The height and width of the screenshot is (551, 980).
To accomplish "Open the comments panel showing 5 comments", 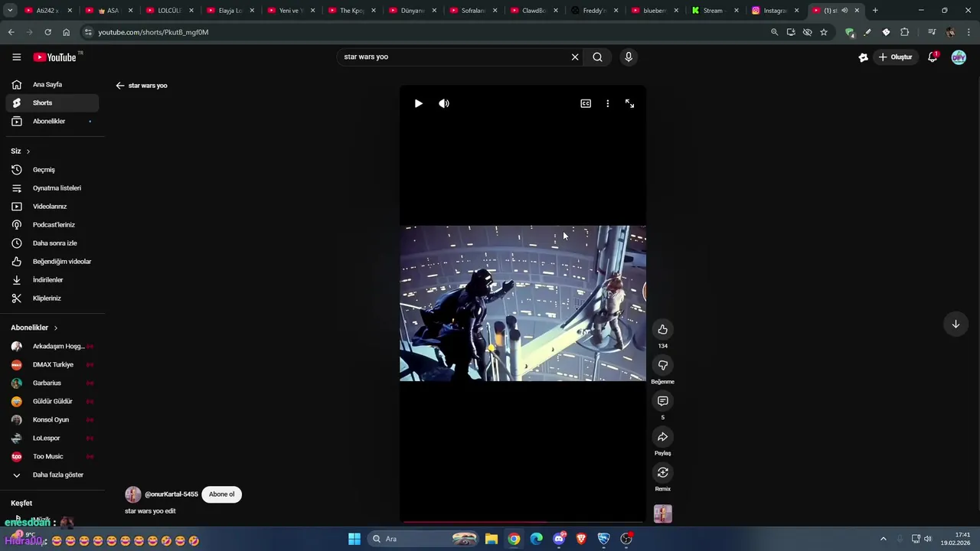I will [x=663, y=401].
